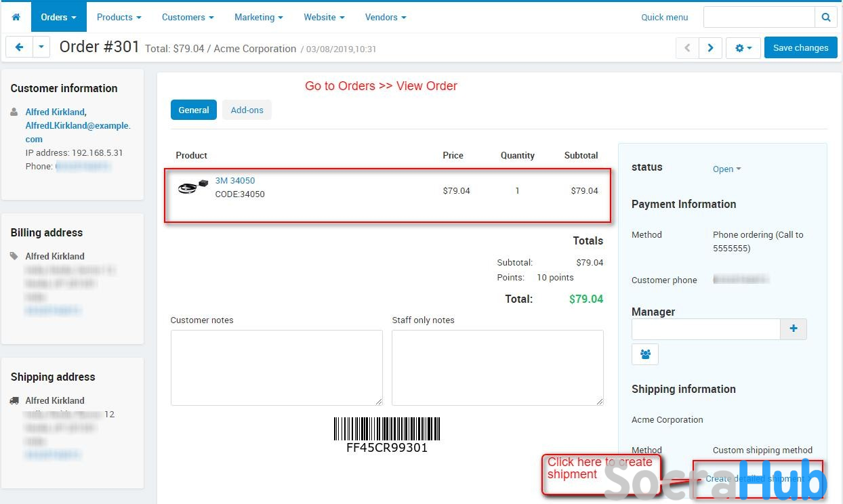Open the Vendors menu

point(386,17)
